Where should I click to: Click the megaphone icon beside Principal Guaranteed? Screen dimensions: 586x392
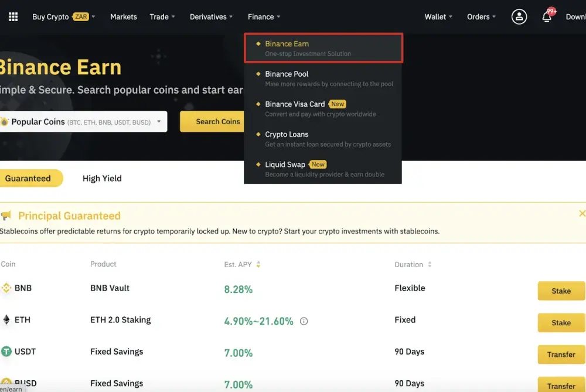pos(6,216)
